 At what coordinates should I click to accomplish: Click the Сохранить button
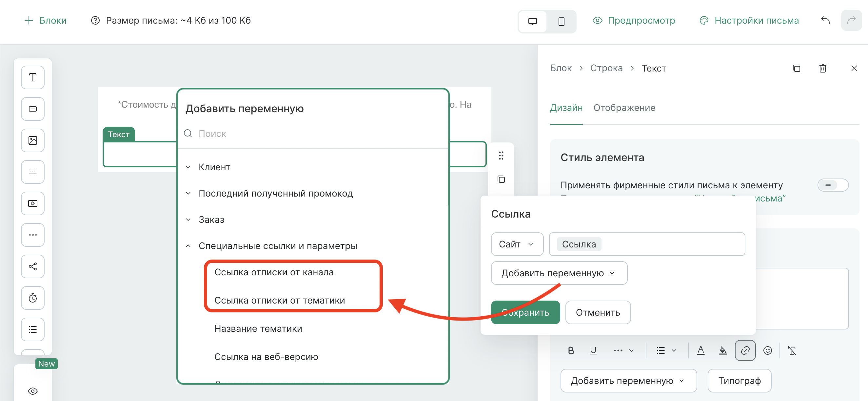click(525, 313)
